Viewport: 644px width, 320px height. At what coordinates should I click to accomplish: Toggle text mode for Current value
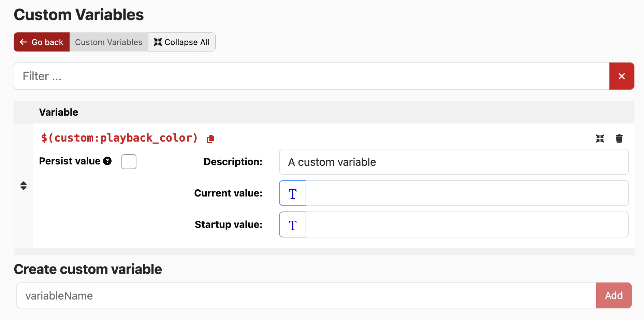pos(293,193)
